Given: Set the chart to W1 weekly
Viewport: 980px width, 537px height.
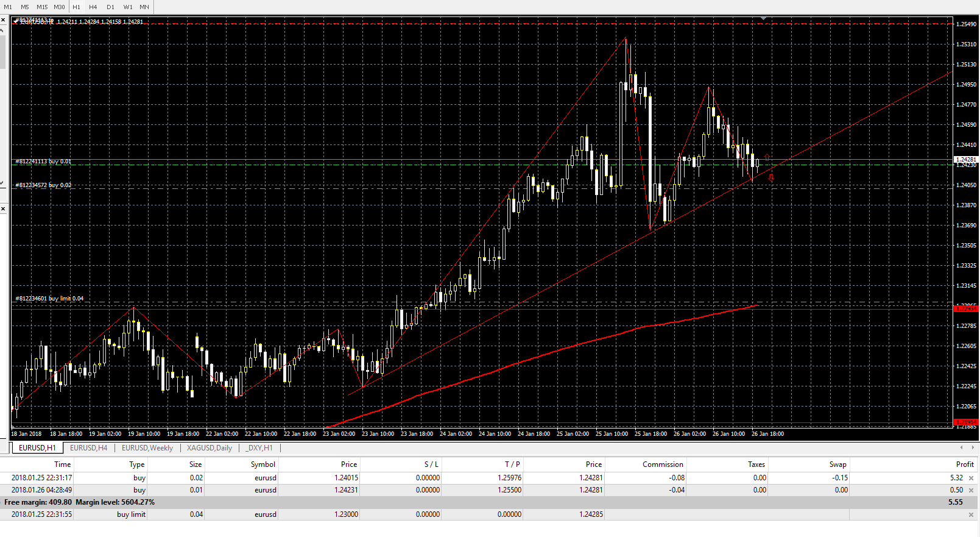Looking at the screenshot, I should tap(128, 7).
